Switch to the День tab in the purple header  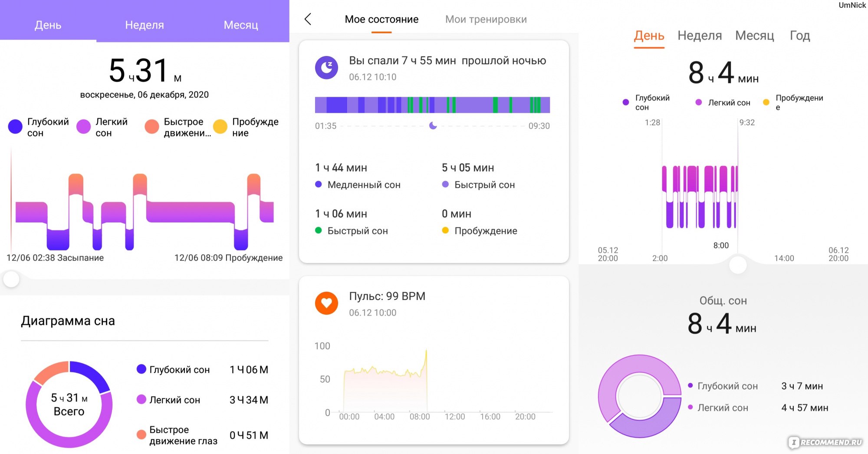[x=48, y=25]
